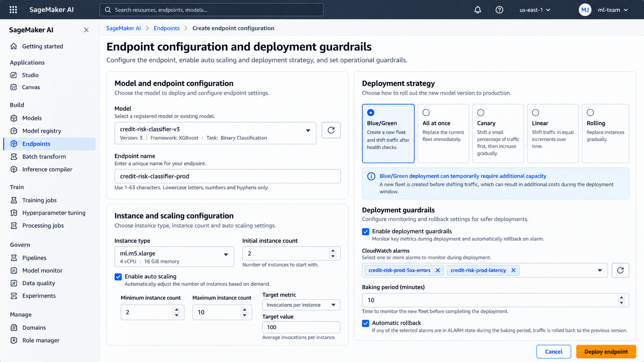Screen dimensions: 644x362
Task: Click the Endpoint name input field
Action: pos(227,176)
